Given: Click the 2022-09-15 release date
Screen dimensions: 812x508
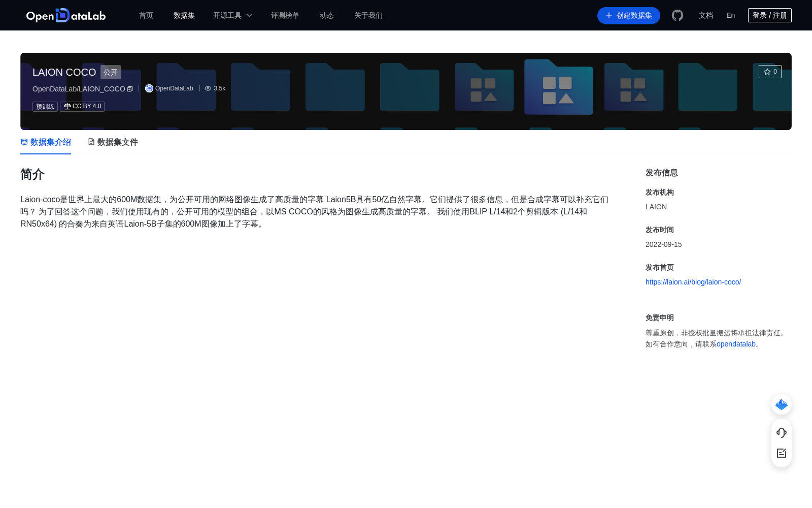Looking at the screenshot, I should [664, 244].
